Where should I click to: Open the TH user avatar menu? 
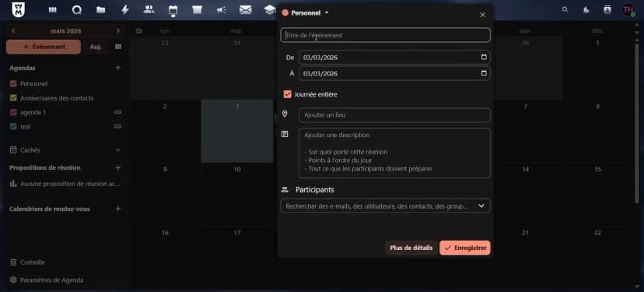(x=628, y=10)
